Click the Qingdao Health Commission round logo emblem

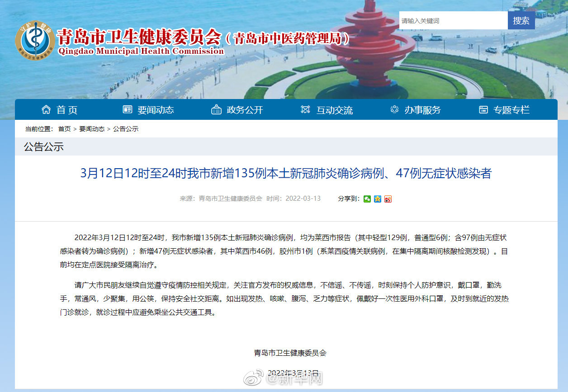[x=35, y=40]
